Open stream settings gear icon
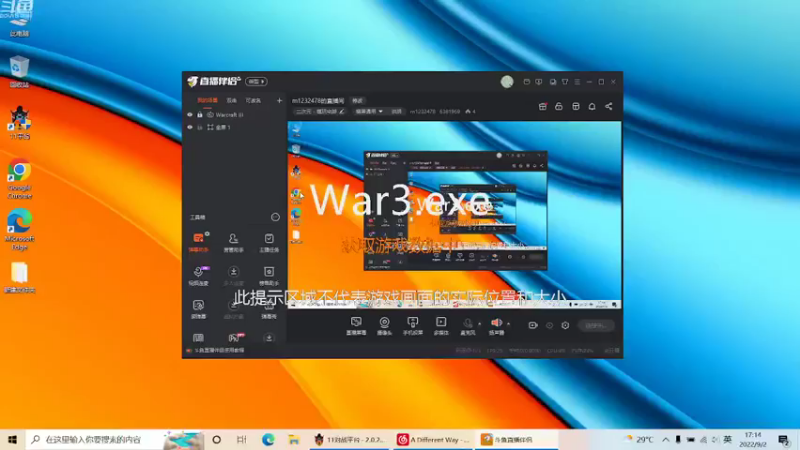Viewport: 800px width, 450px height. 565,326
